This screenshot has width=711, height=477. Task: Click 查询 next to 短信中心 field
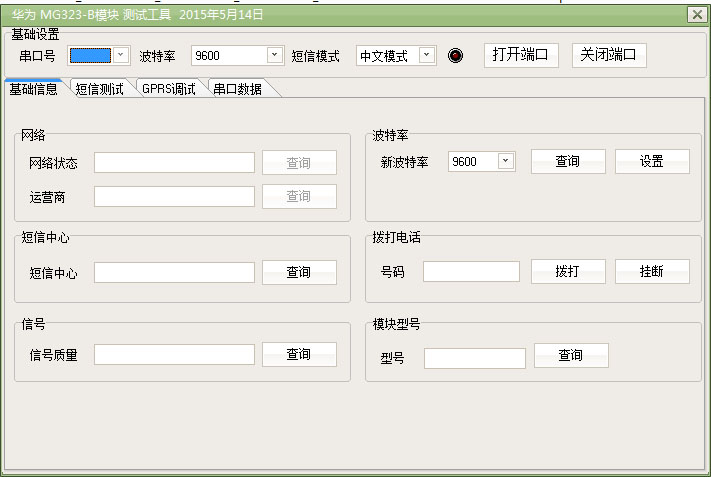point(299,272)
